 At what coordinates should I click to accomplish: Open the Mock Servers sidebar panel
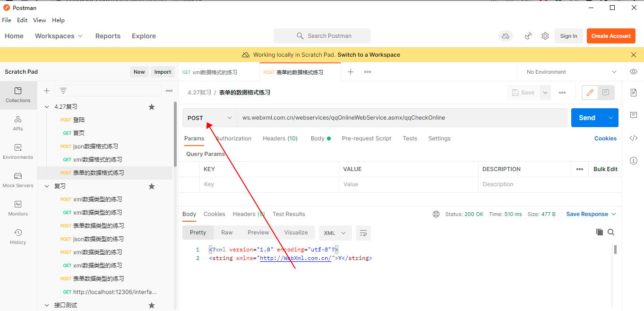click(18, 180)
